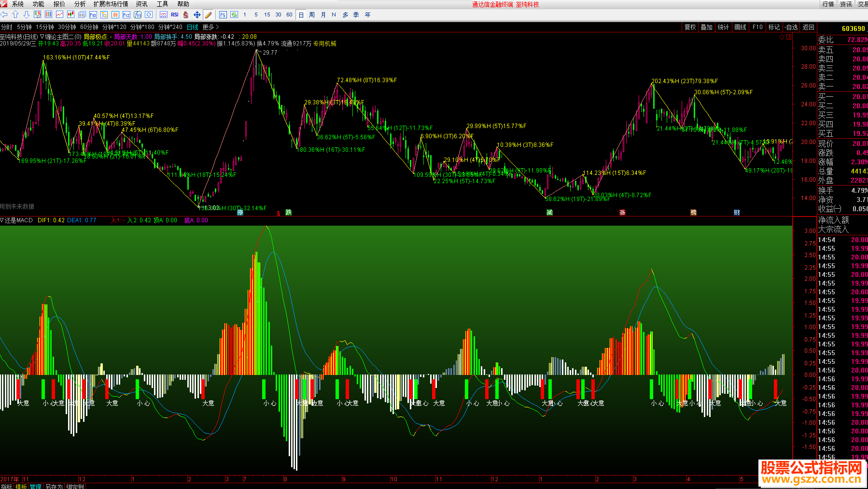Switch to weekly 周 period

tap(312, 14)
